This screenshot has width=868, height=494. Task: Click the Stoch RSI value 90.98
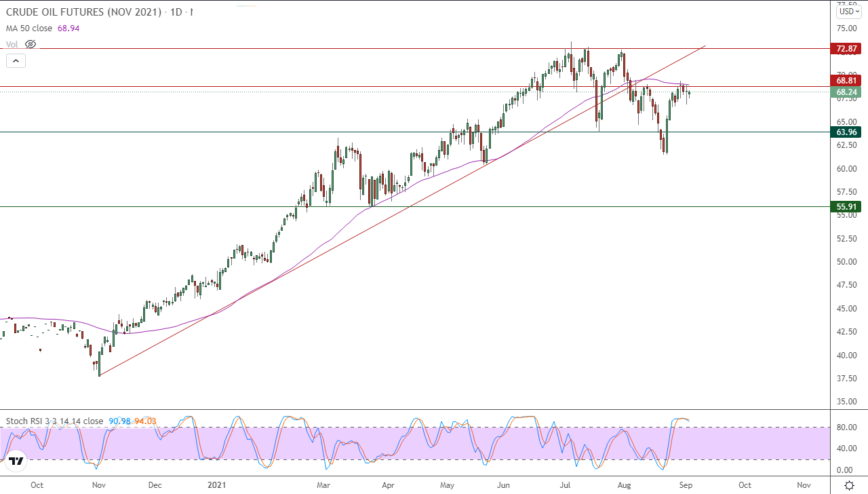(x=119, y=421)
